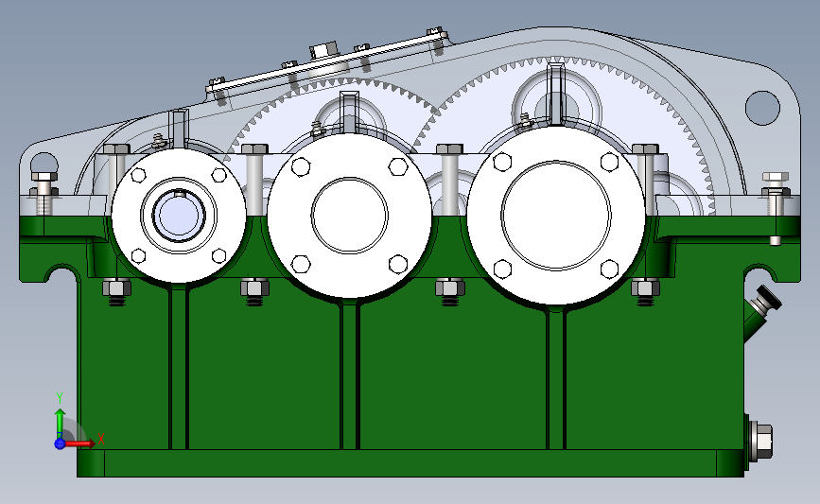Image resolution: width=820 pixels, height=504 pixels.
Task: Select the breather plug on the inspection cover
Action: (324, 51)
